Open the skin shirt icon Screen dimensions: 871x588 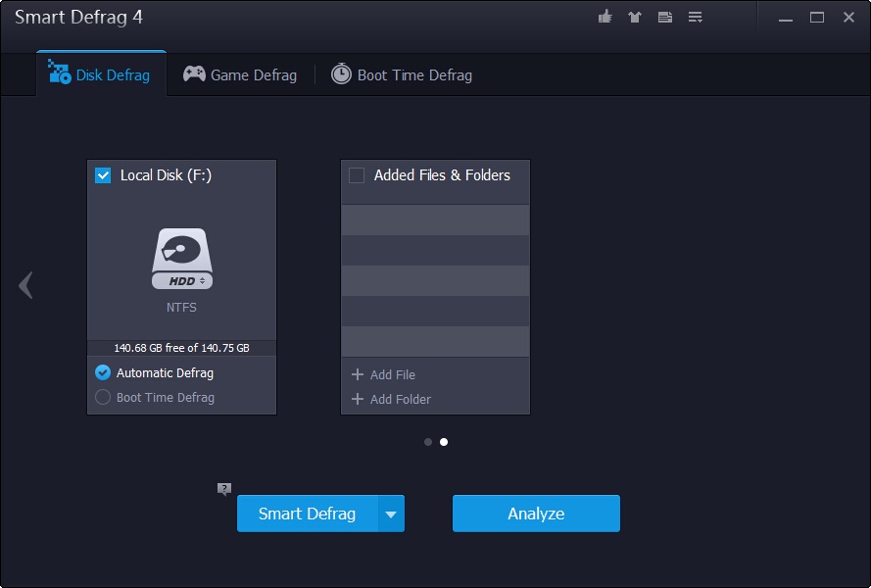(635, 17)
